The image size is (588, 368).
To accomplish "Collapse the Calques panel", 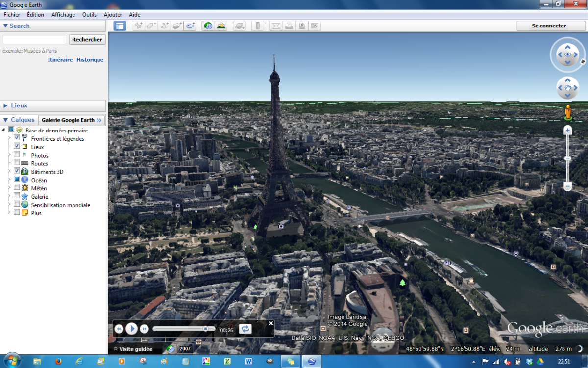I will [x=5, y=120].
